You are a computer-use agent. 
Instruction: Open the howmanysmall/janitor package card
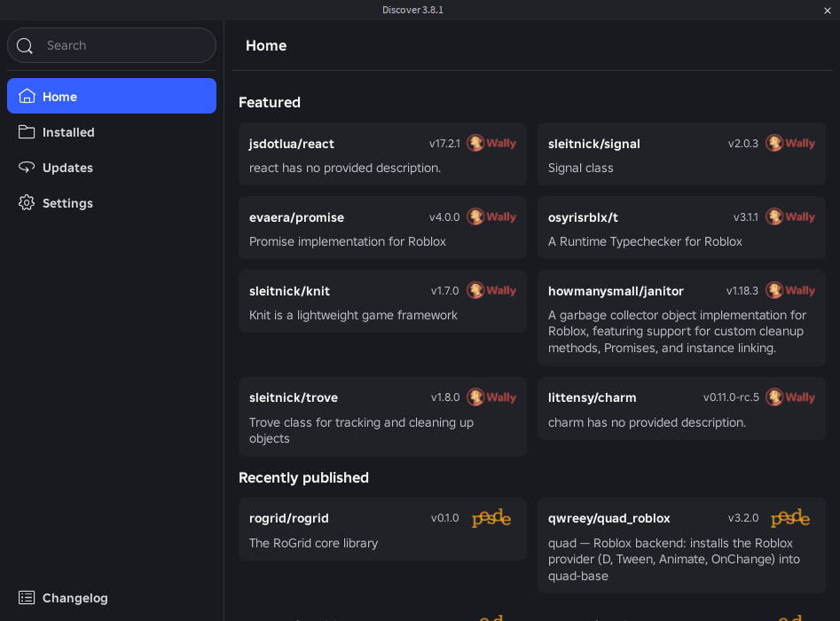(681, 318)
